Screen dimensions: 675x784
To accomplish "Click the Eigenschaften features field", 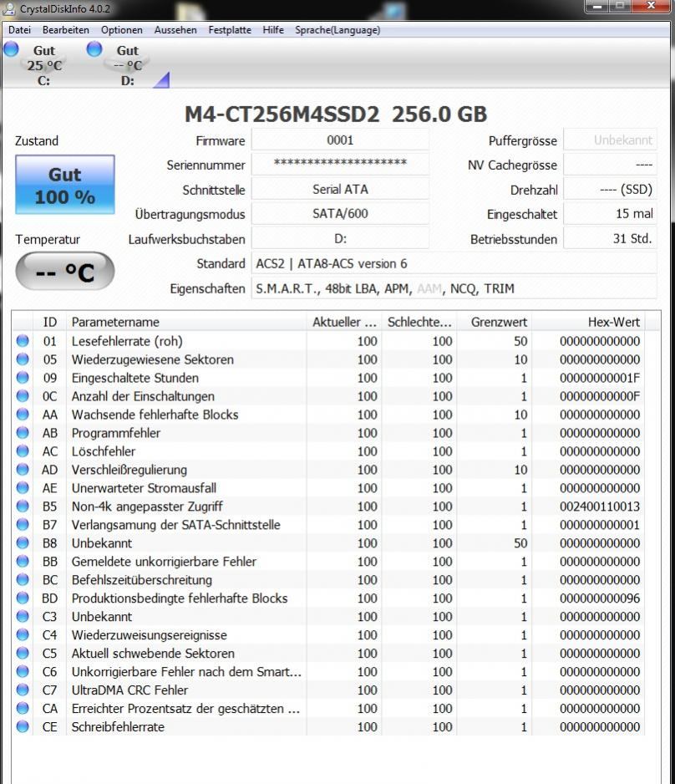I will coord(454,288).
